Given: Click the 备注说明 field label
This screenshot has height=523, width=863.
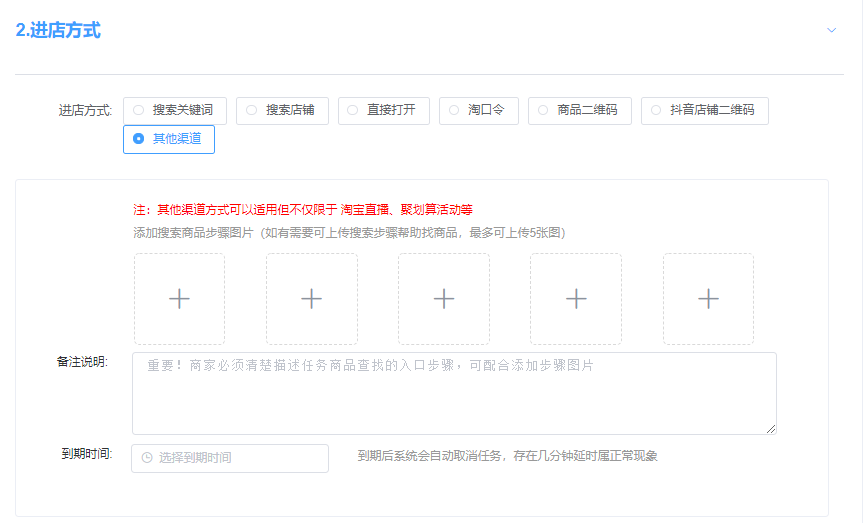Looking at the screenshot, I should coord(82,360).
